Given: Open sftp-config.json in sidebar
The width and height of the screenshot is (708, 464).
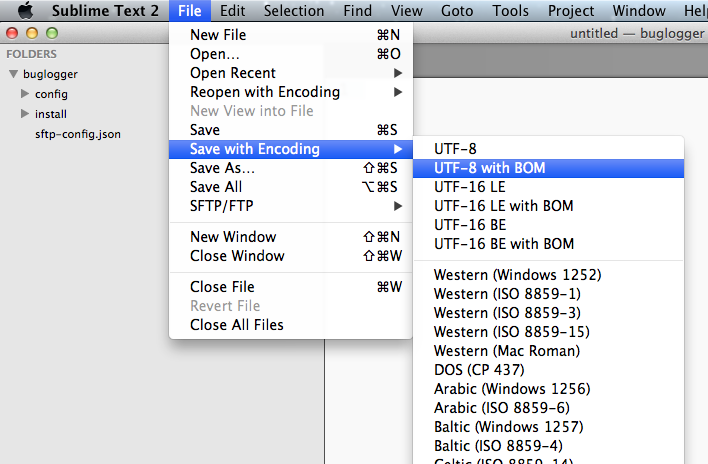Looking at the screenshot, I should coord(78,134).
